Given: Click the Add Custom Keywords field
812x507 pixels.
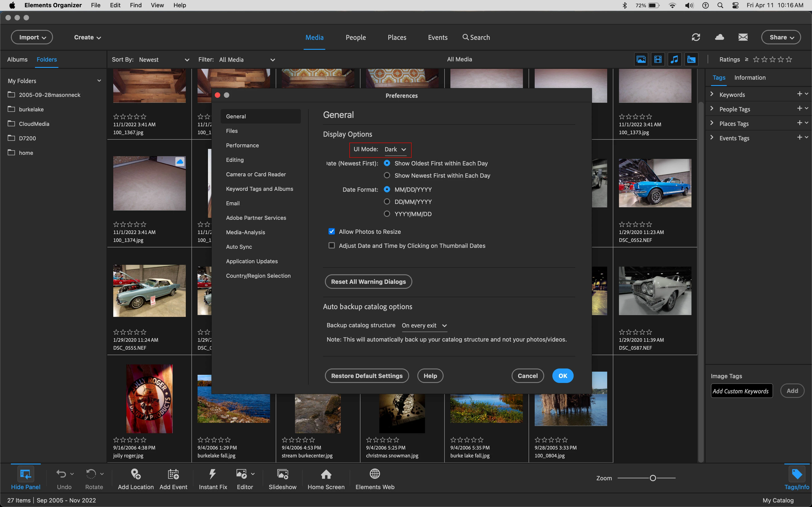Looking at the screenshot, I should click(742, 391).
